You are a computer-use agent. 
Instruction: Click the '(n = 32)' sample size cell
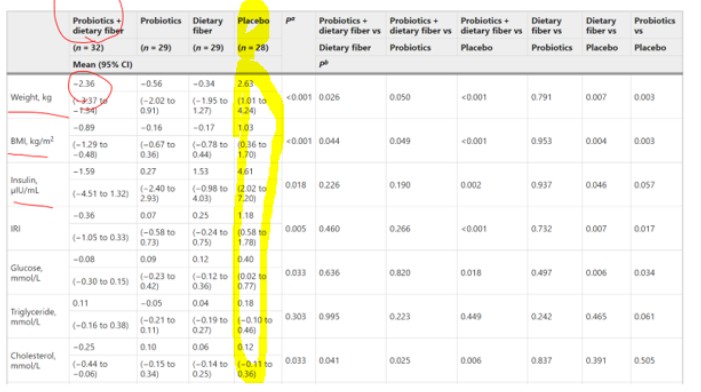(88, 47)
